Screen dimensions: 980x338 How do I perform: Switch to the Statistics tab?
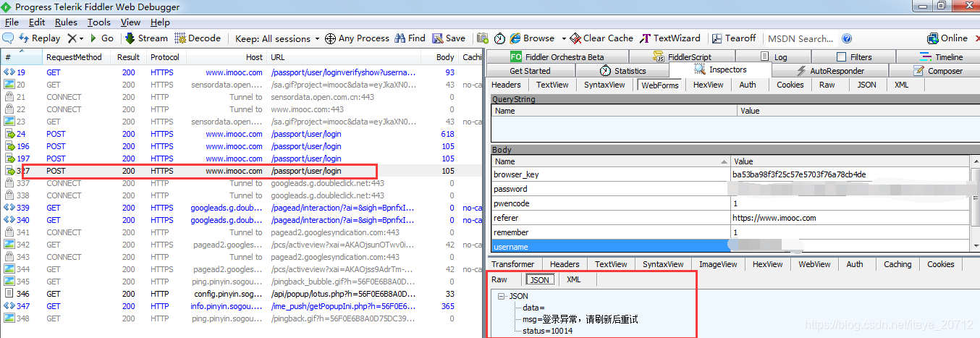[x=622, y=71]
